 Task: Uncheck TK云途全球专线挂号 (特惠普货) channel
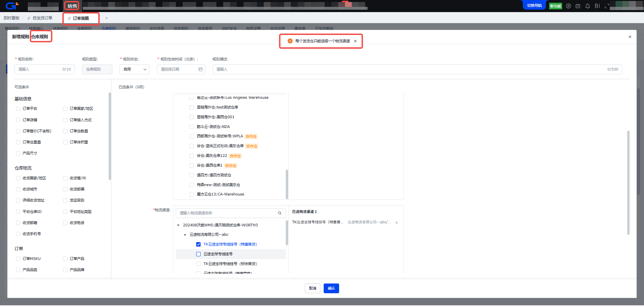[x=198, y=245]
